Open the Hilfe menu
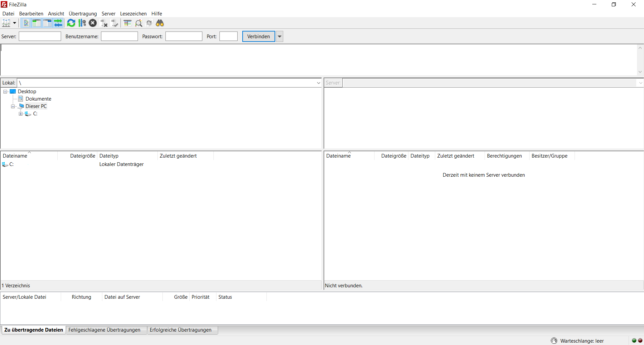This screenshot has height=345, width=644. 157,14
